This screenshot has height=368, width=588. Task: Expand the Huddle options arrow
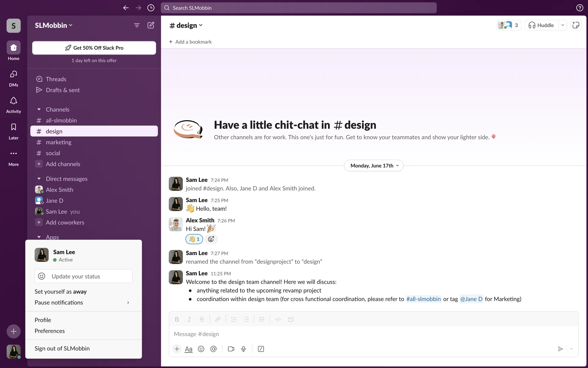563,25
